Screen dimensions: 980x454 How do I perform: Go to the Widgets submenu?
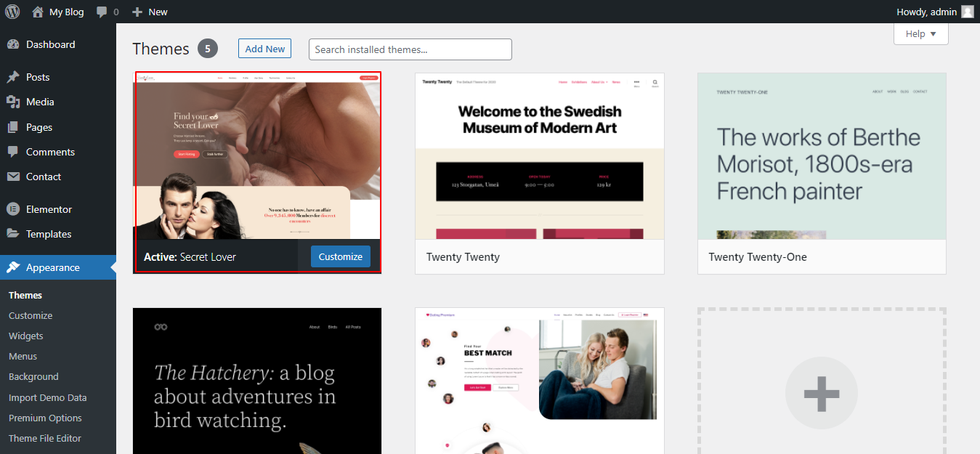click(26, 336)
